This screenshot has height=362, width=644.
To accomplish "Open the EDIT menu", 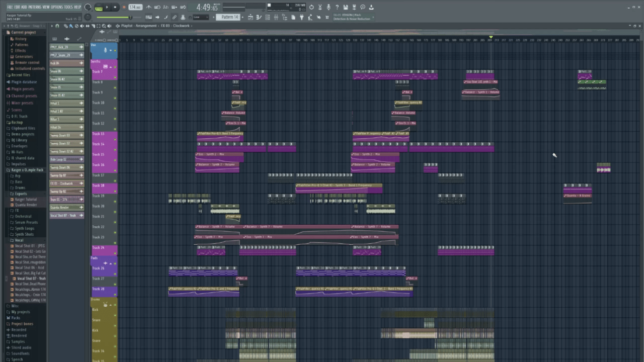I will [x=17, y=7].
